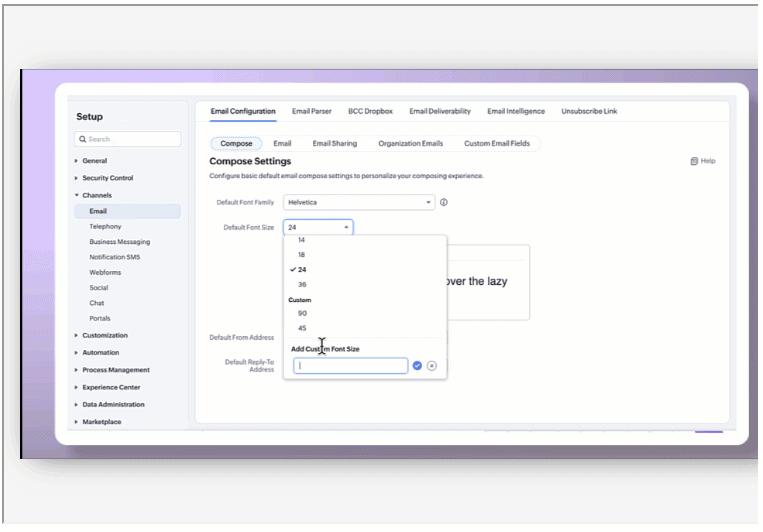Focus the Add Custom Font Size field

click(x=350, y=366)
